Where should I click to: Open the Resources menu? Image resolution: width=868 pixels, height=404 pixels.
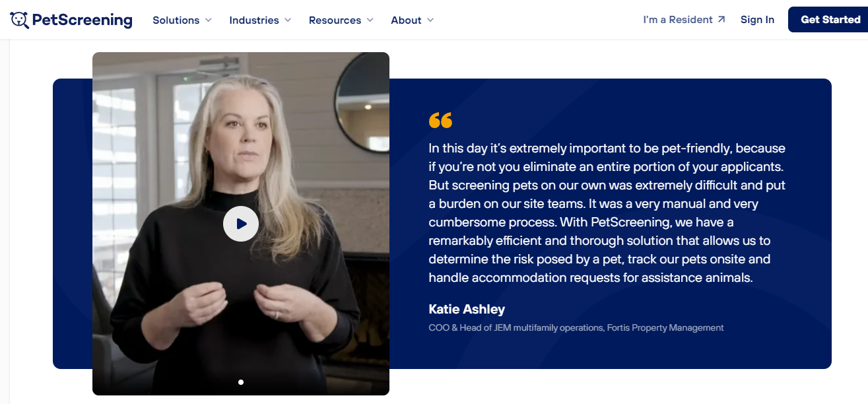[x=341, y=20]
